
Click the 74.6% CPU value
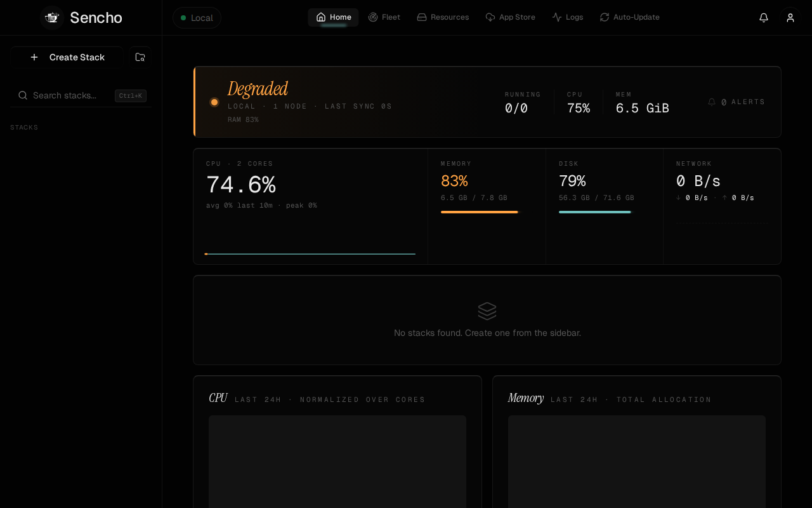pyautogui.click(x=241, y=185)
